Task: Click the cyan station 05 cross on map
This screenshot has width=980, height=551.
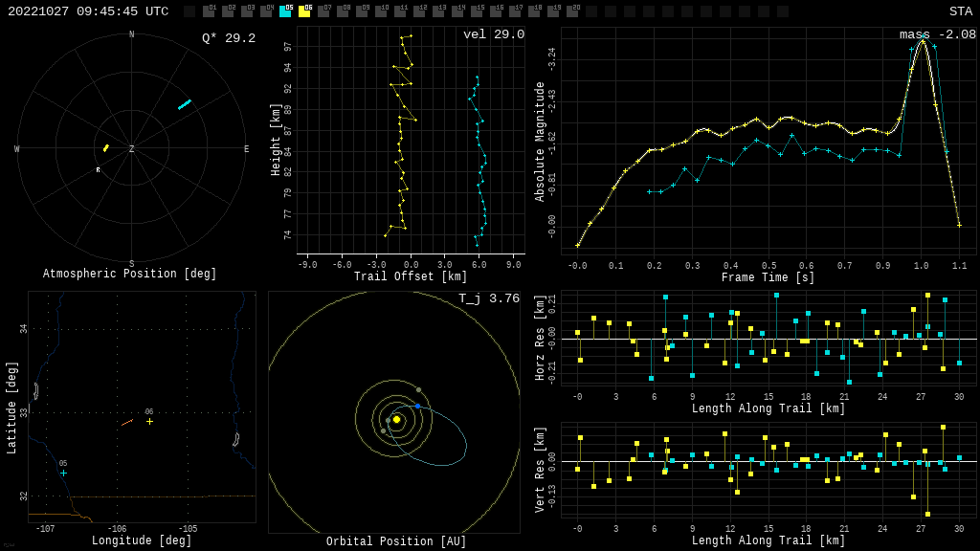Action: [x=64, y=473]
